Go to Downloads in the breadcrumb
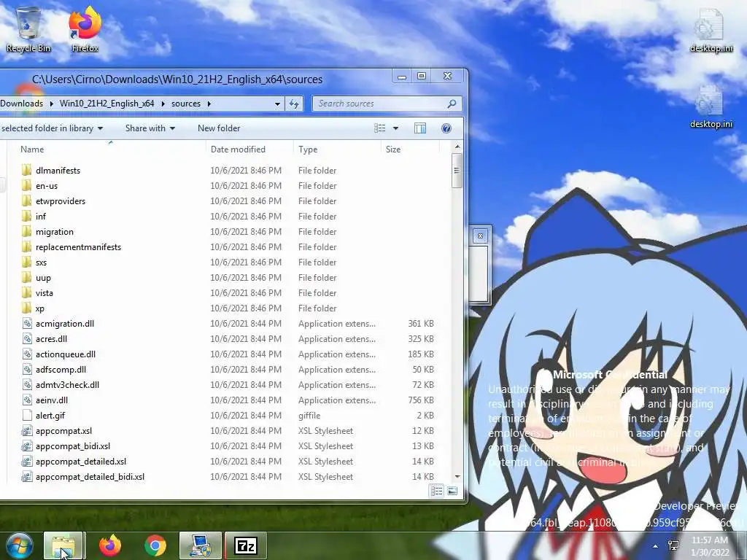 point(21,104)
